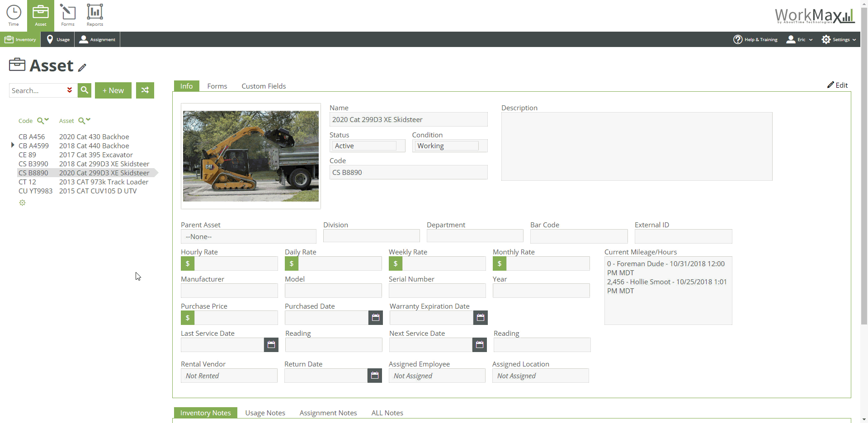Click the + New button
This screenshot has width=868, height=423.
[x=113, y=90]
